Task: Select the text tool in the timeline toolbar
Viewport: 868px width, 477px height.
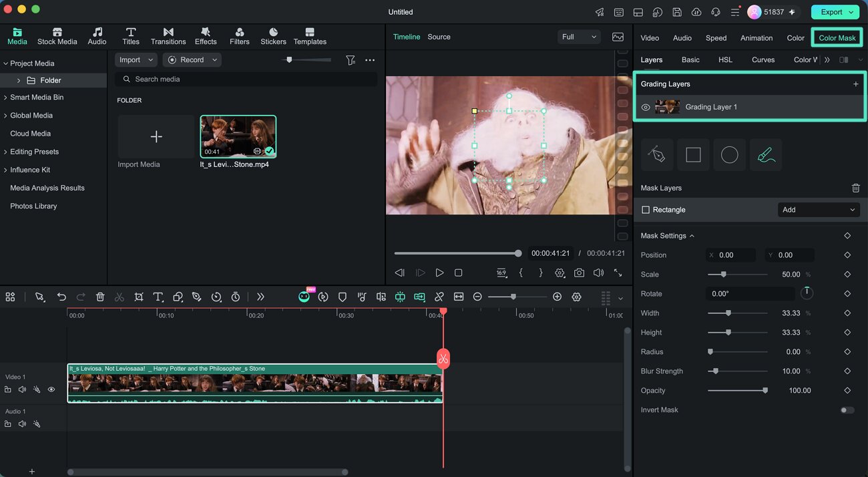Action: click(x=158, y=297)
